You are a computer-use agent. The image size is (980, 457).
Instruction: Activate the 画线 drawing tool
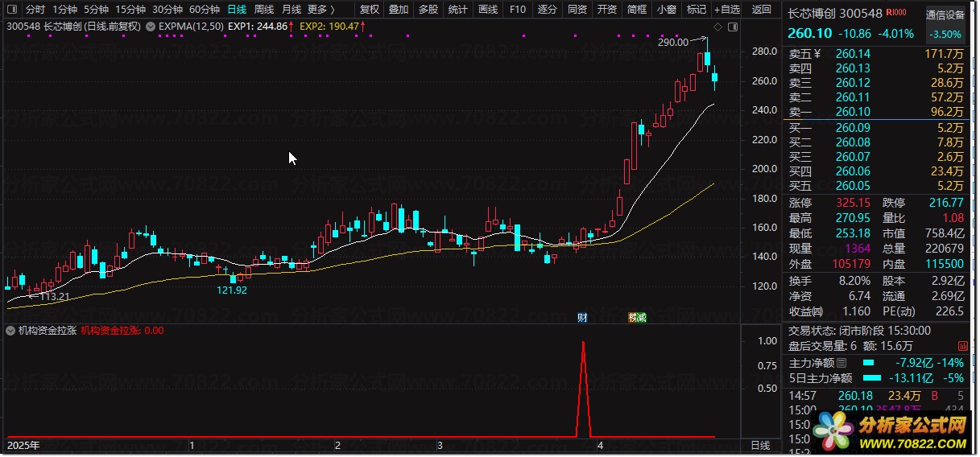487,10
